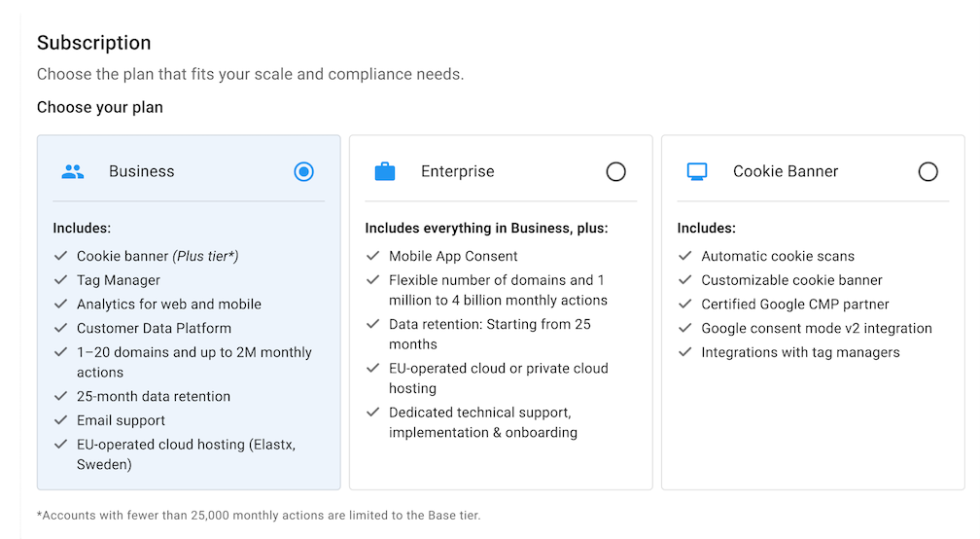Click the footnote about 25,000 monthly actions
This screenshot has width=980, height=539.
coord(259,516)
